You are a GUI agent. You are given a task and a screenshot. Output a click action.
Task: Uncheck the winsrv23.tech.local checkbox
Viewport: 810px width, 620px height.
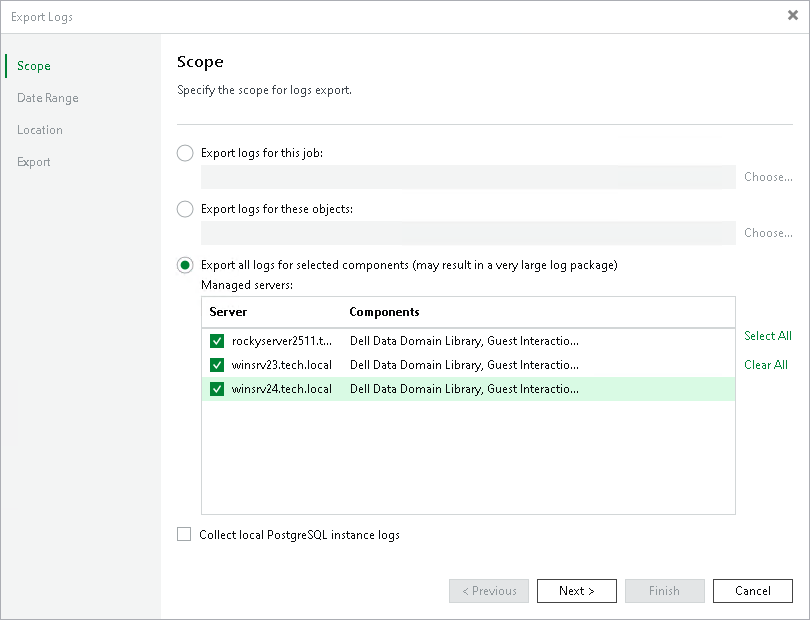coord(217,365)
